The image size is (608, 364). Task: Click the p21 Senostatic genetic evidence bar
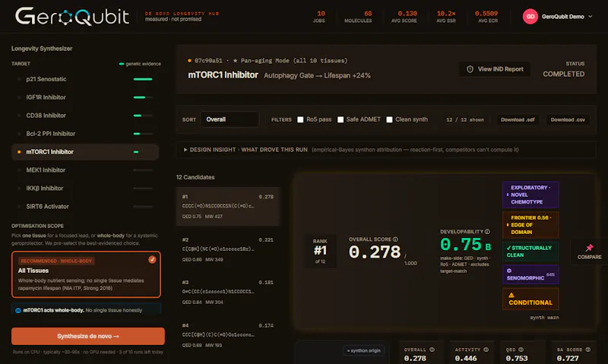click(x=143, y=79)
